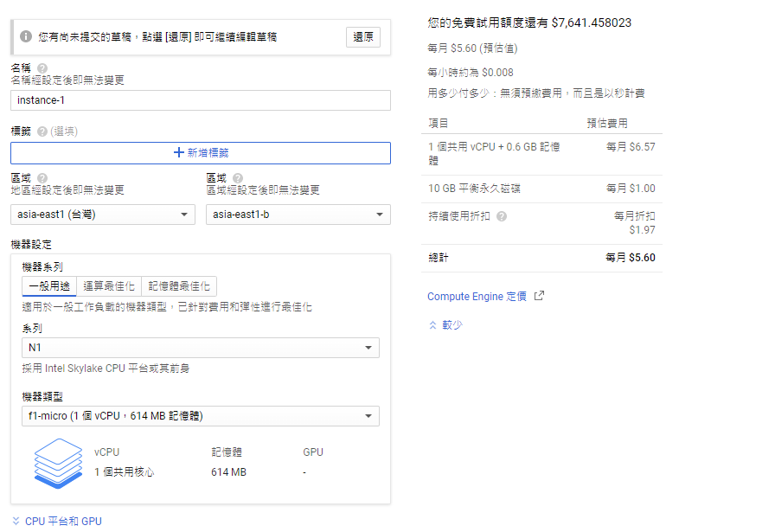Click the info icon in the draft banner

point(26,37)
